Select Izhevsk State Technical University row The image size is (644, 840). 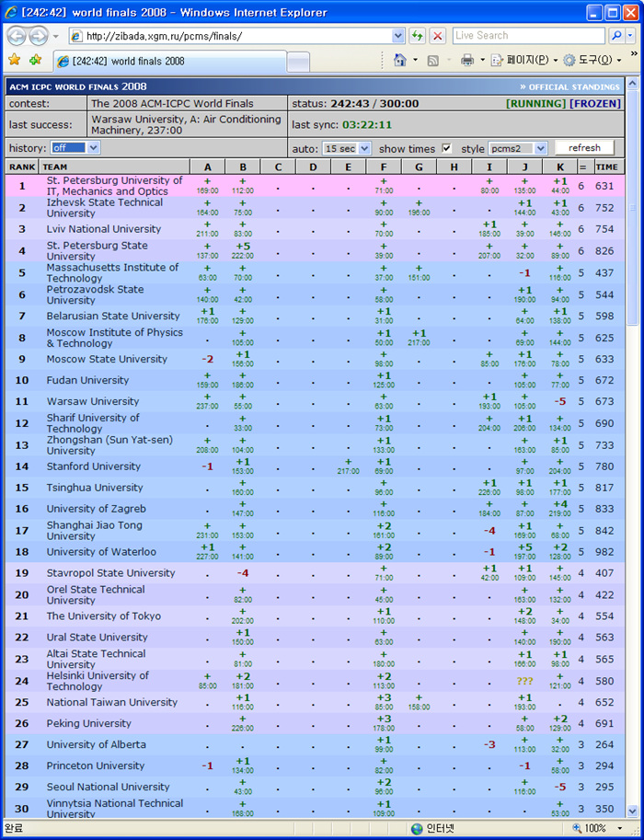click(x=315, y=207)
